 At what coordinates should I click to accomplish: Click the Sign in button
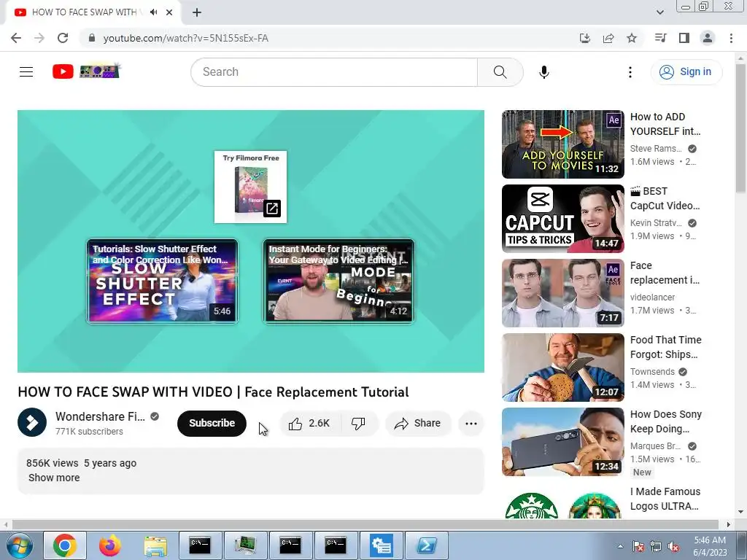coord(686,72)
